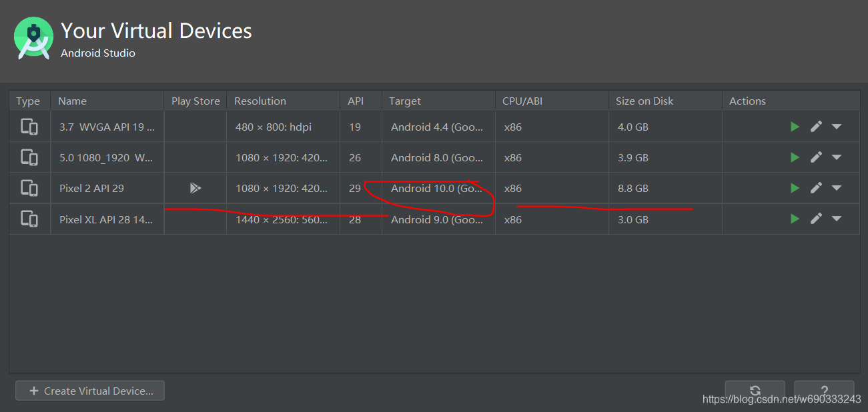Screen dimensions: 868x412
Task: Edit the Pixel 2 API 29 device with pencil icon
Action: point(816,188)
